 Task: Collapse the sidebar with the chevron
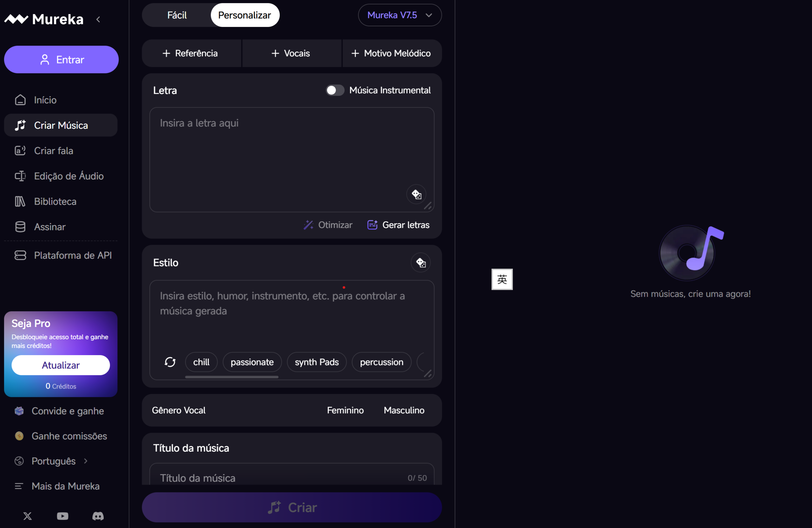[99, 19]
